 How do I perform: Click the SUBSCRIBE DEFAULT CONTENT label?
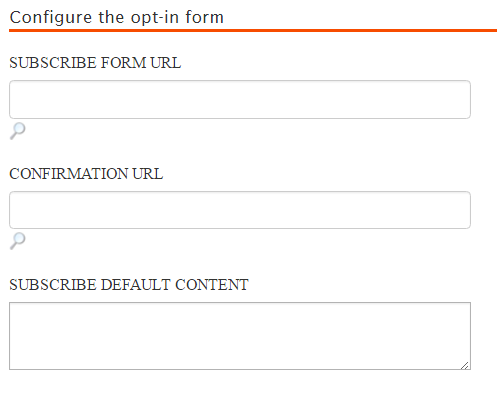click(129, 285)
